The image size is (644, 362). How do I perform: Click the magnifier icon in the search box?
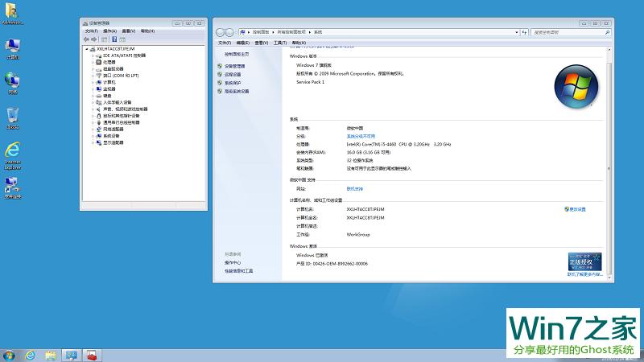[608, 32]
